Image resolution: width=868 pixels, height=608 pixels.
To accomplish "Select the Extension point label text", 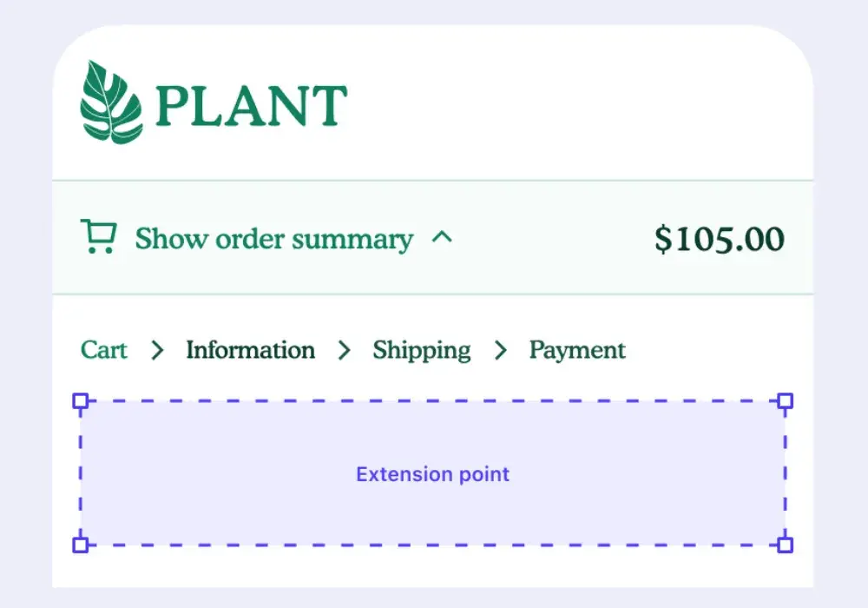I will [432, 474].
